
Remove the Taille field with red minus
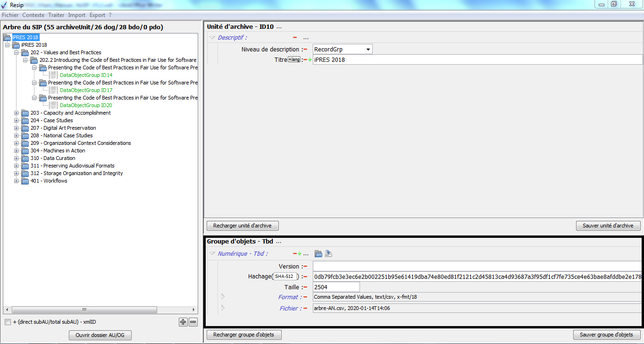[305, 287]
